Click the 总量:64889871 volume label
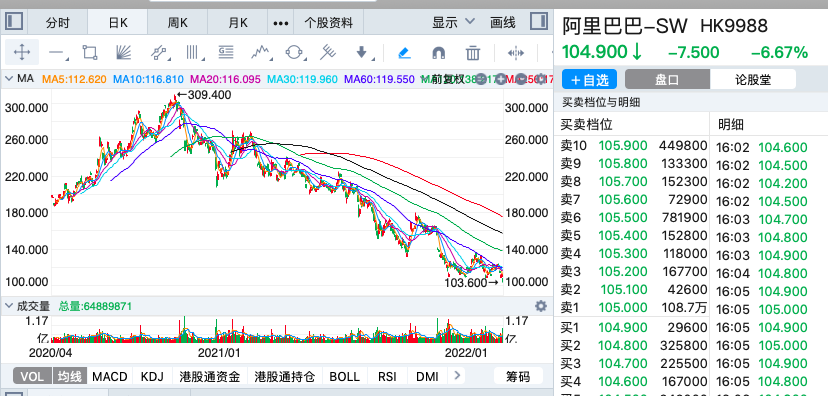 [95, 306]
